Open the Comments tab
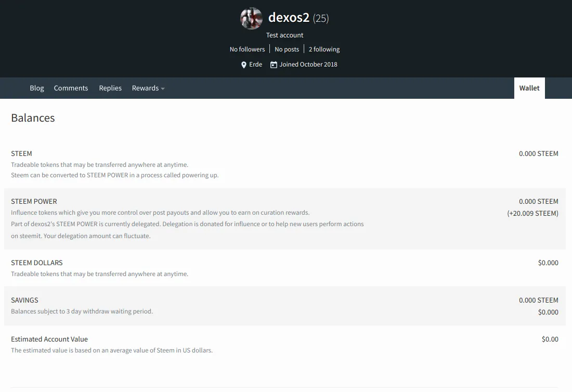 click(x=71, y=88)
